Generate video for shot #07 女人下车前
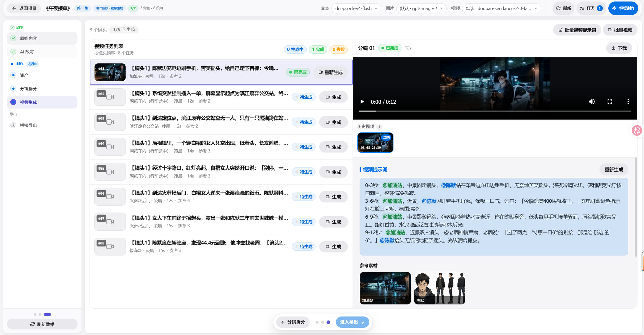Viewport: 644px width, 335px height. point(333,222)
